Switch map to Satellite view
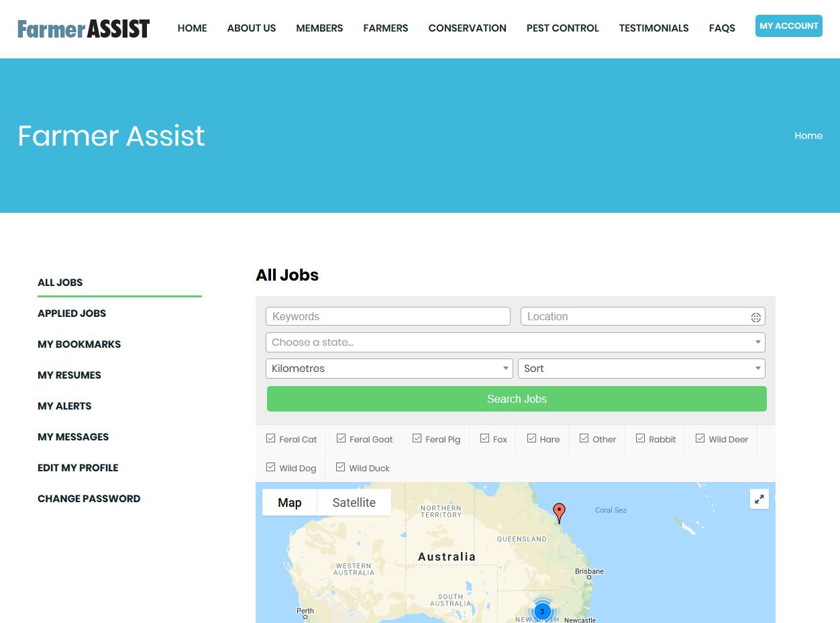This screenshot has width=840, height=623. click(x=354, y=503)
